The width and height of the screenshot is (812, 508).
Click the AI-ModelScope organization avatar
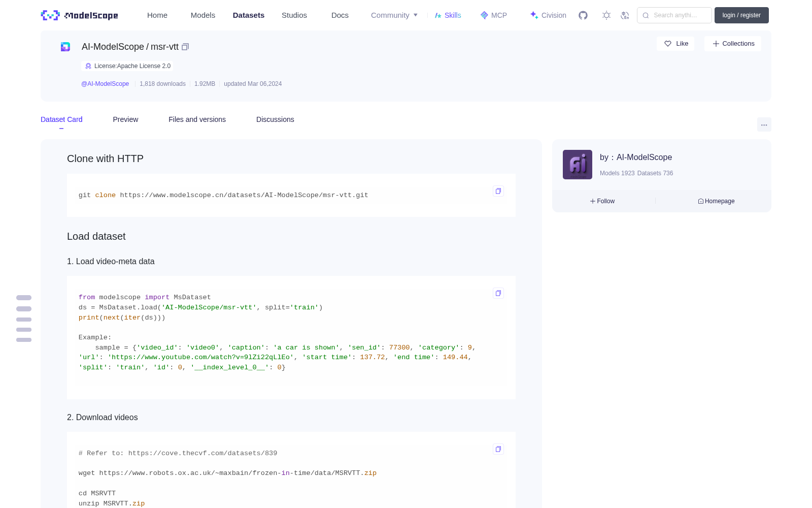coord(578,165)
